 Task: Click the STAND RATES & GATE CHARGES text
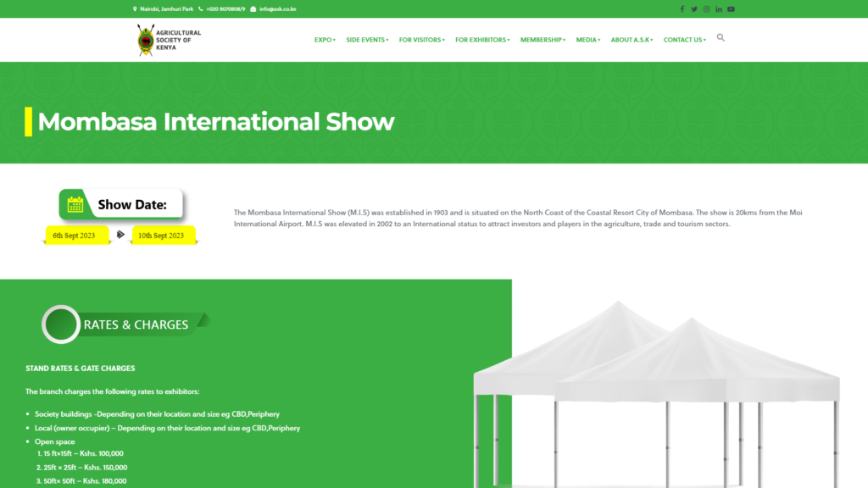tap(81, 368)
